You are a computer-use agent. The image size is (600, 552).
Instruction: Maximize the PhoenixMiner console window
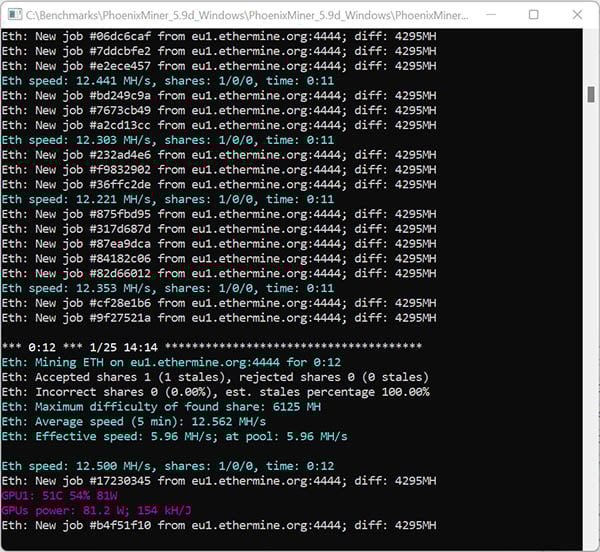(x=533, y=15)
